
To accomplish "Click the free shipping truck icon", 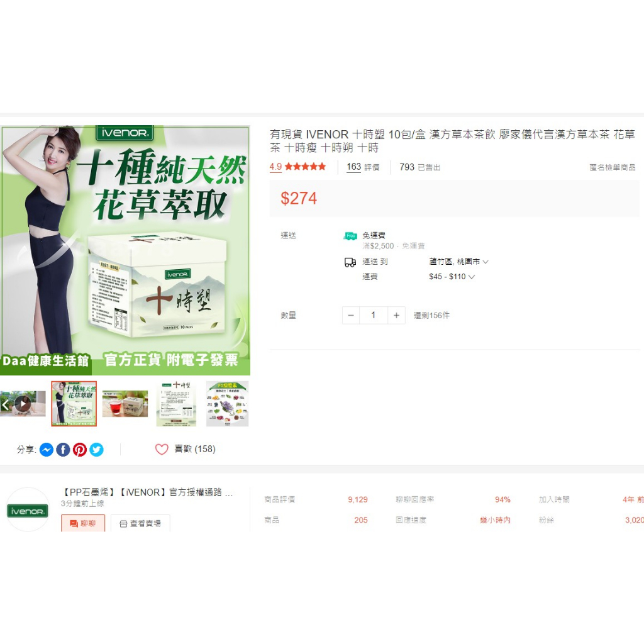I will pos(350,236).
